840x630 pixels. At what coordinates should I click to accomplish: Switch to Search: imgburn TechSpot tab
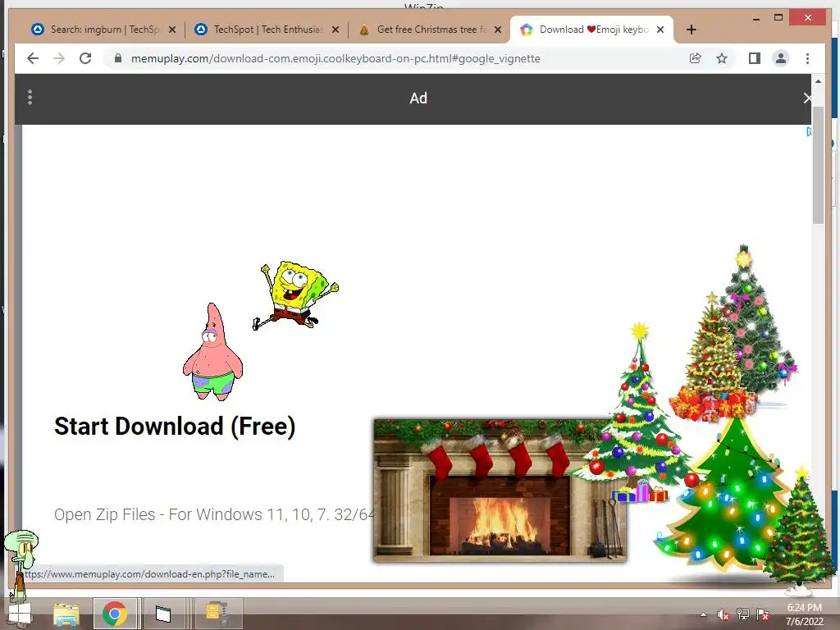(103, 30)
